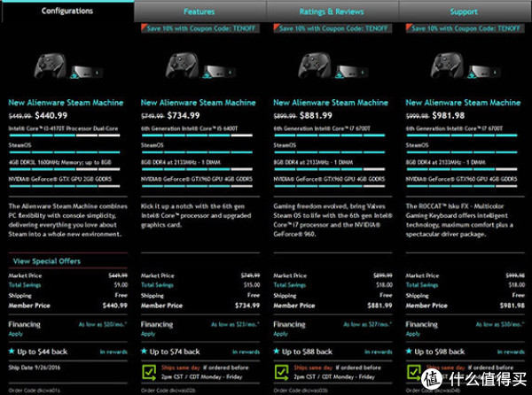The height and width of the screenshot is (395, 532).
Task: Click the star icon beside Up to $98 back
Action: [409, 351]
